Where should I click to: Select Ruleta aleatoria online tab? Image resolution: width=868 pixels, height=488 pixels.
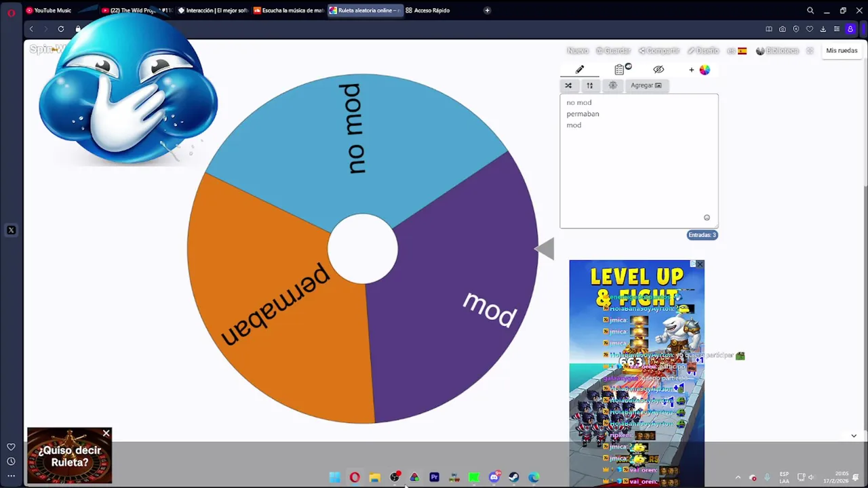366,10
